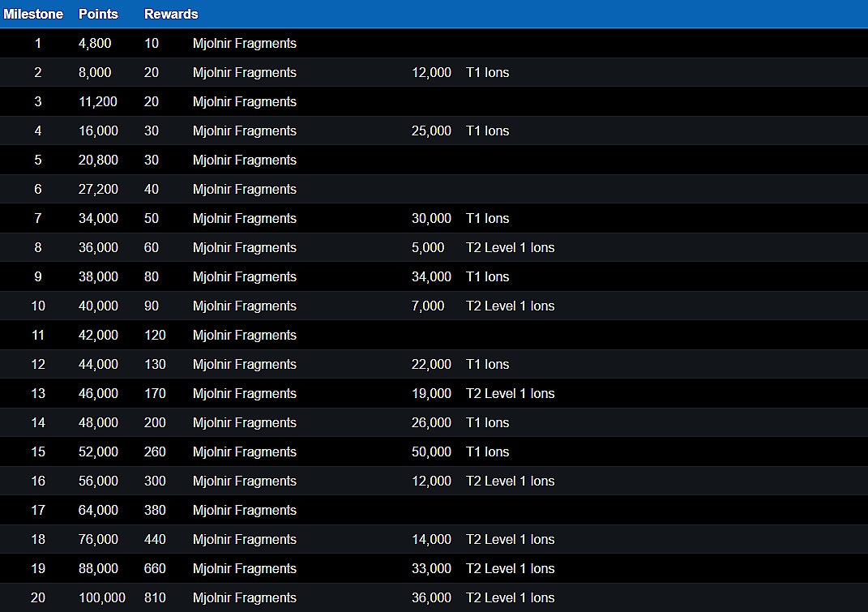
Task: Click T1 Ions in the 25,000 row
Action: (x=487, y=131)
